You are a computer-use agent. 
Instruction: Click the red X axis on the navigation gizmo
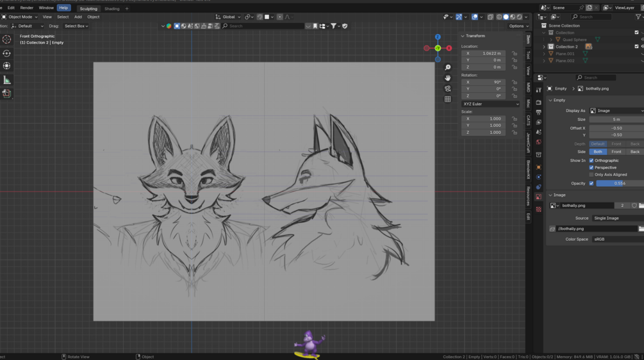(x=449, y=48)
